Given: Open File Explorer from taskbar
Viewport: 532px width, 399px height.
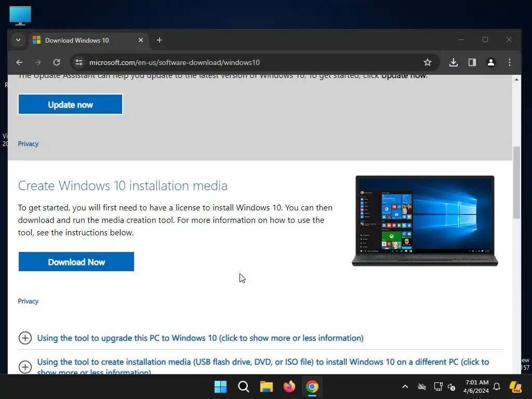Looking at the screenshot, I should [x=267, y=387].
